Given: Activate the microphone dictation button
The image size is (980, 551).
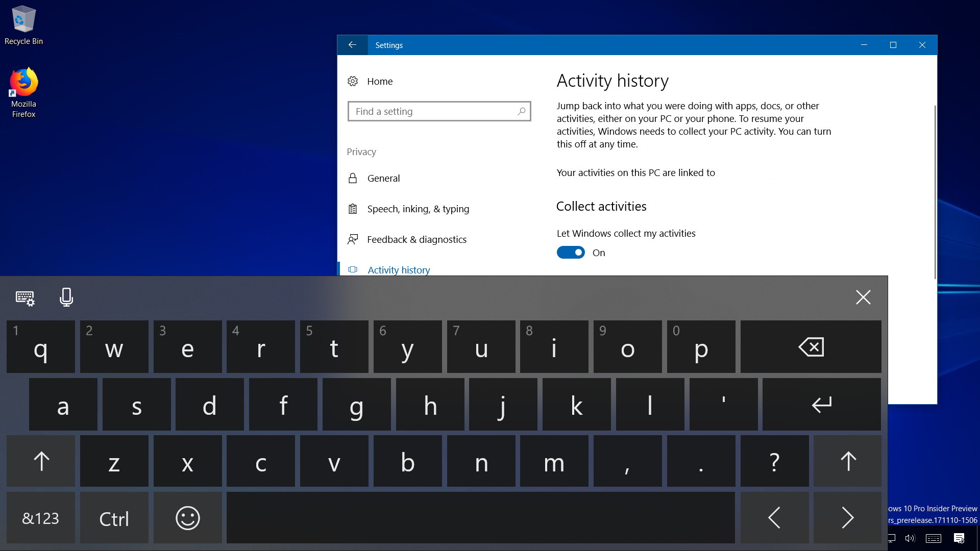Looking at the screenshot, I should [66, 297].
